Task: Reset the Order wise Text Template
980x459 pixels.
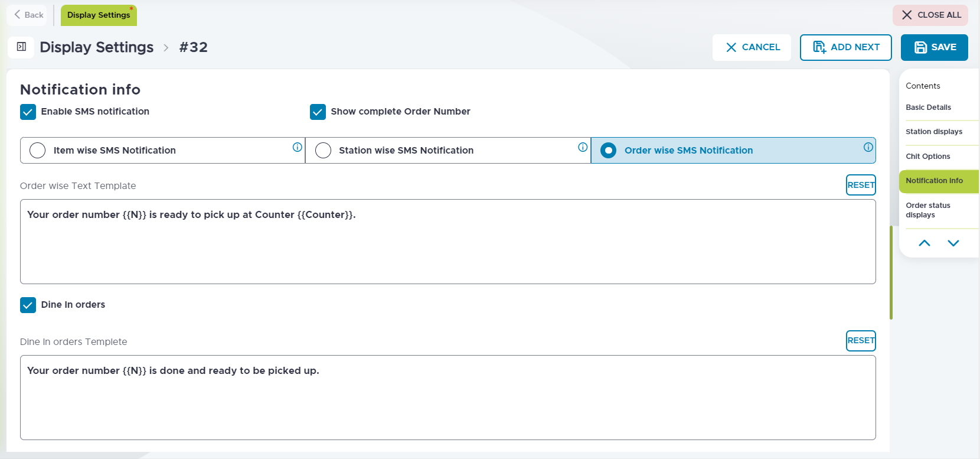Action: [x=860, y=185]
